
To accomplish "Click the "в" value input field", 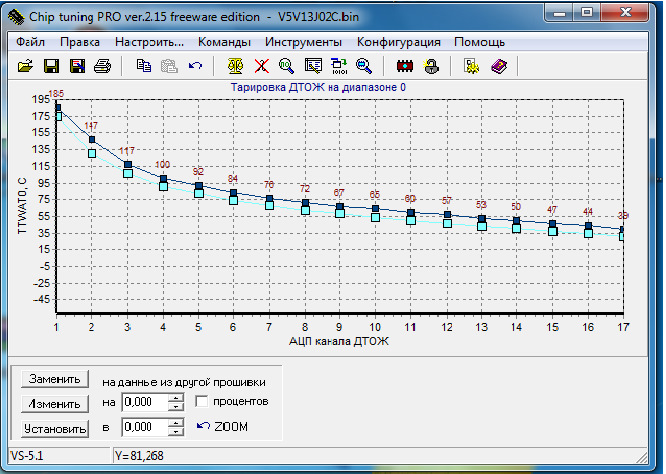I will (144, 427).
